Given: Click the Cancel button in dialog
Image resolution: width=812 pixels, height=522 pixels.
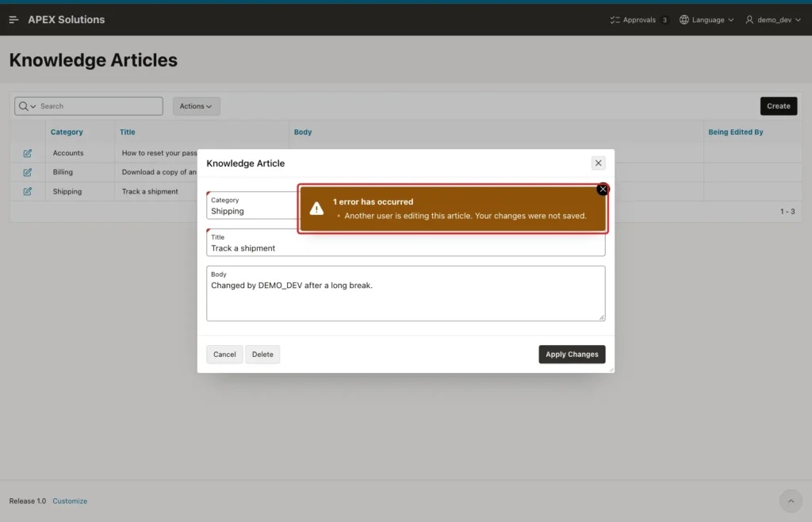Looking at the screenshot, I should pos(224,354).
